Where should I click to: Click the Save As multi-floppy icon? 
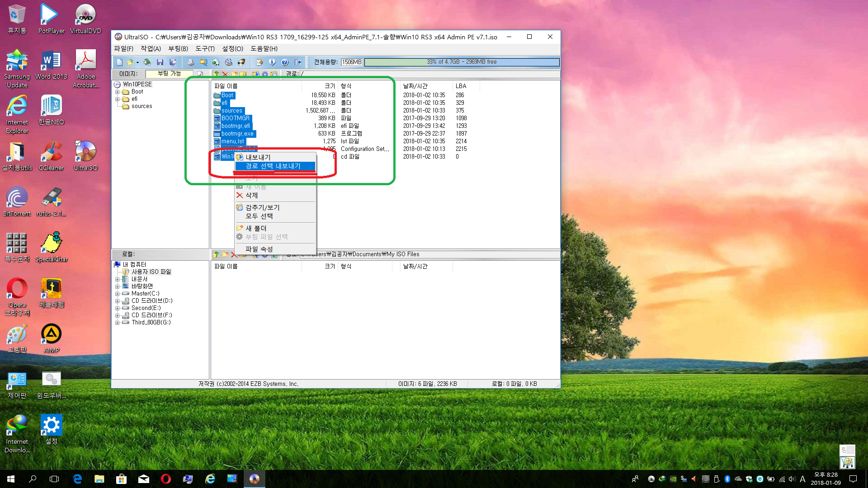pyautogui.click(x=173, y=62)
